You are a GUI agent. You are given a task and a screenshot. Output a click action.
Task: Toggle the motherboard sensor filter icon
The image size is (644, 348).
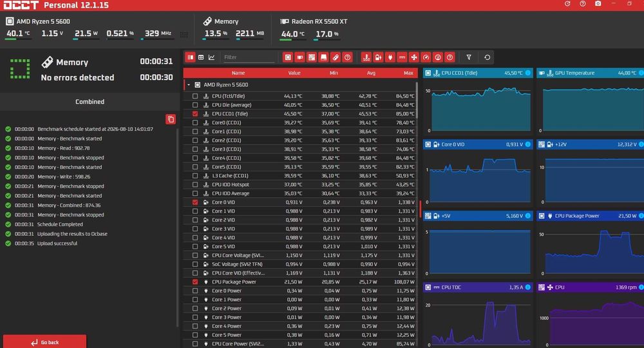[x=312, y=57]
